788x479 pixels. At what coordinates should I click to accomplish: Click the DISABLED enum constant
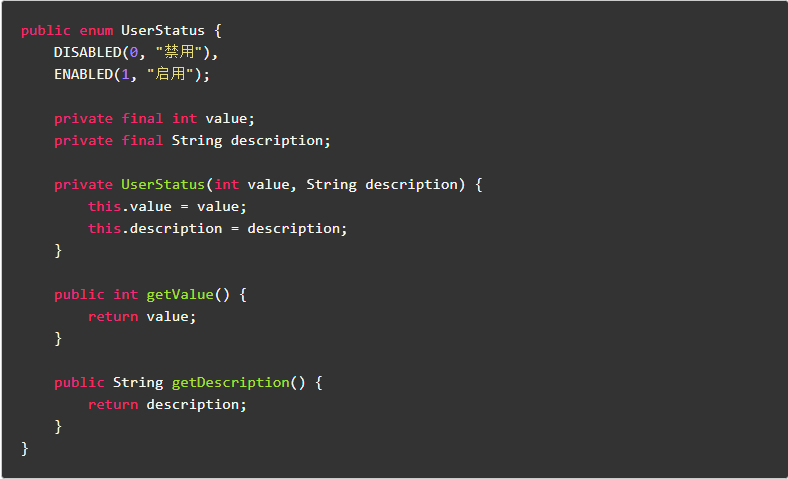[87, 52]
